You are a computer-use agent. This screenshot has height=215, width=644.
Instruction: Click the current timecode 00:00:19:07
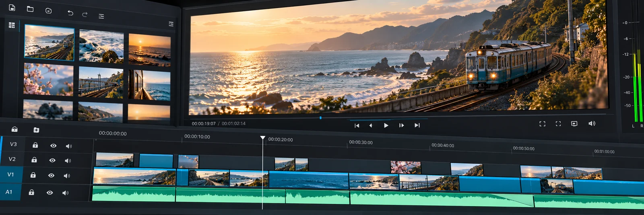point(204,123)
